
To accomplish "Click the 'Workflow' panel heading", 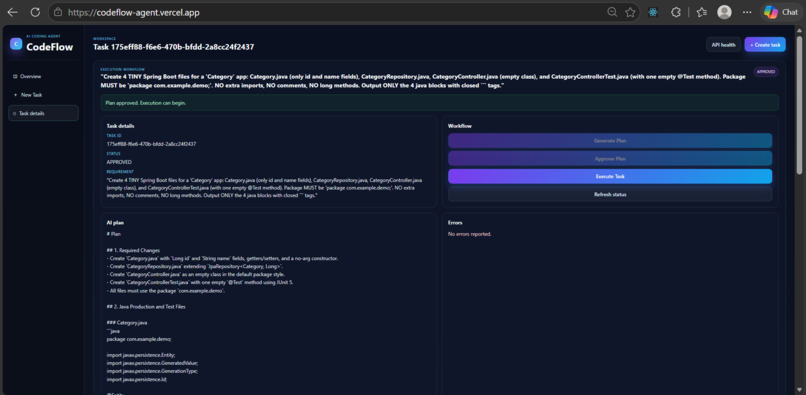I will (x=460, y=125).
